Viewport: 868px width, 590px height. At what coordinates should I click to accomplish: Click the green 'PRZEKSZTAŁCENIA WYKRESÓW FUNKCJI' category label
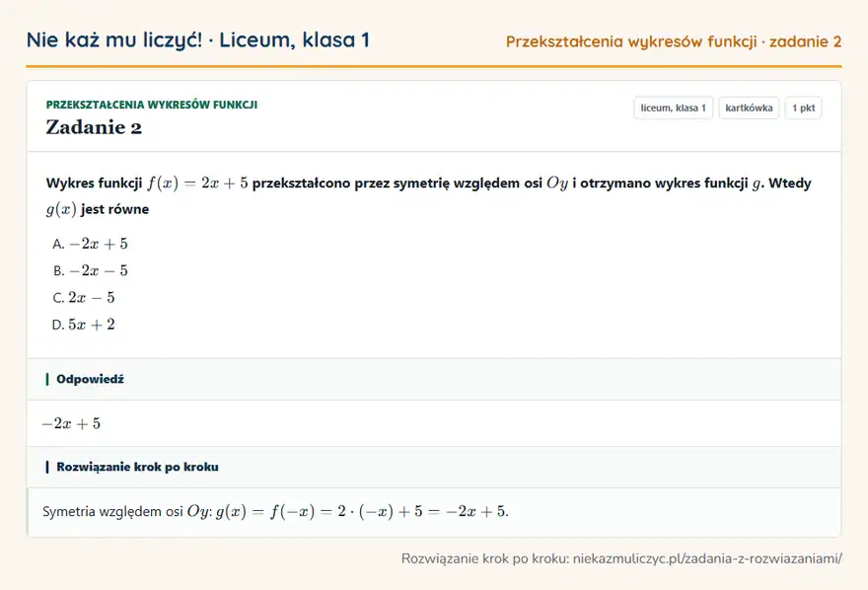(152, 105)
